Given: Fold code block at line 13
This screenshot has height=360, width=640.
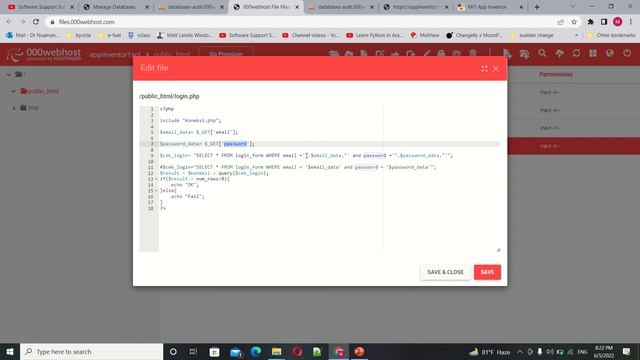Looking at the screenshot, I should 156,179.
